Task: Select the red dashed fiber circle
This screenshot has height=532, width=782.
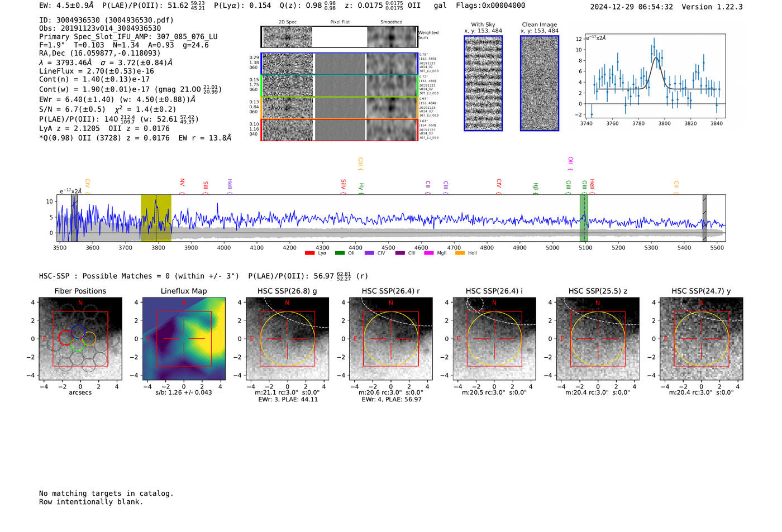Action: click(x=65, y=338)
